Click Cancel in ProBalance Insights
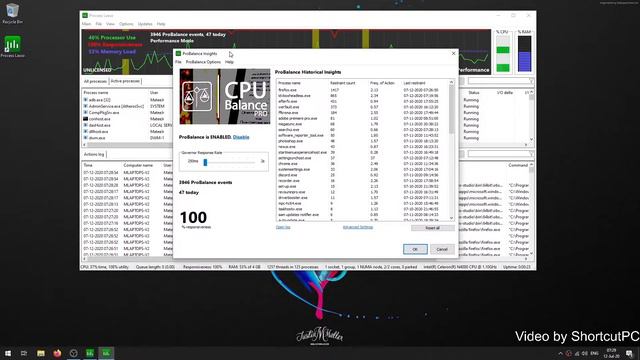Viewport: 640px width, 360px height. tap(442, 249)
